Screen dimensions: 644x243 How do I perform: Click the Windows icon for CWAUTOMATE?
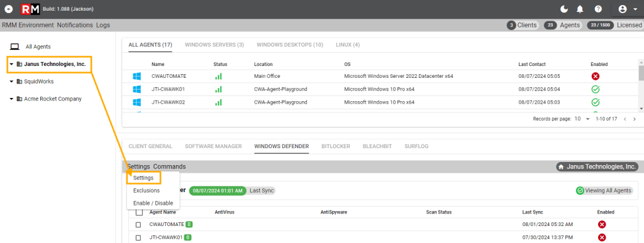point(136,76)
